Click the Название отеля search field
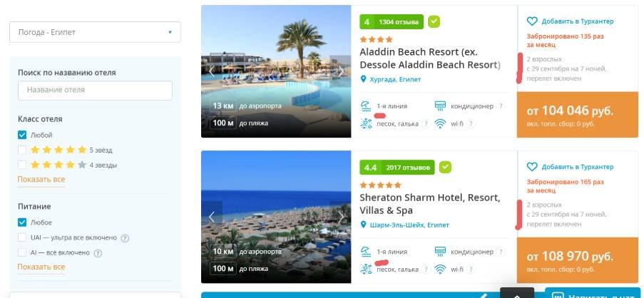Image resolution: width=644 pixels, height=298 pixels. tap(95, 91)
